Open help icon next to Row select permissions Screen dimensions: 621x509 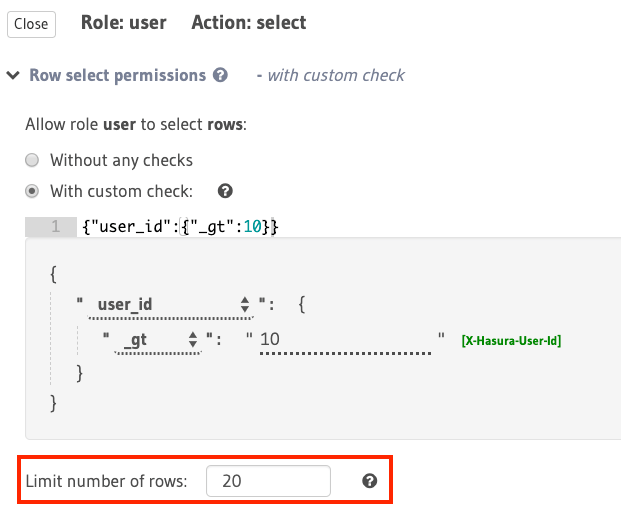tap(220, 75)
